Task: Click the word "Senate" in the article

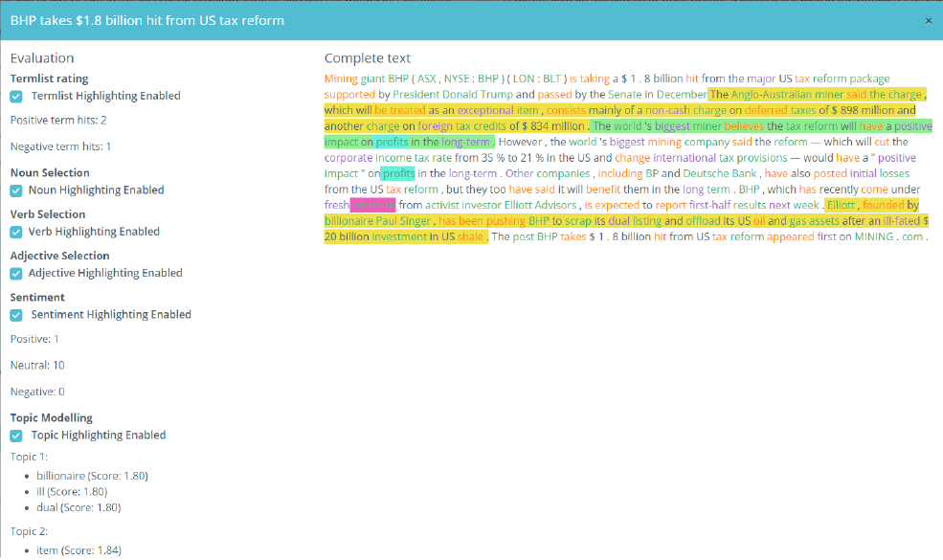Action: point(625,95)
